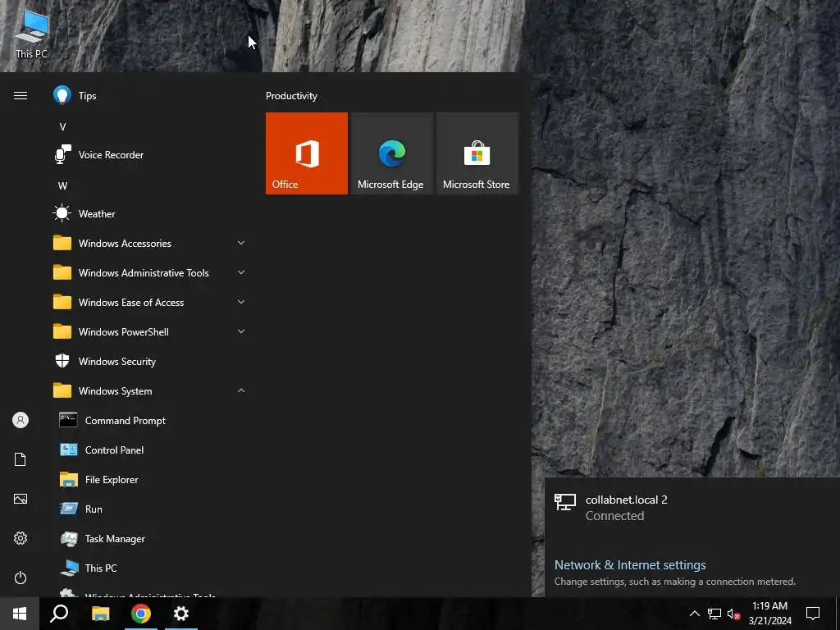Image resolution: width=840 pixels, height=630 pixels.
Task: Collapse the Windows System folder
Action: pyautogui.click(x=150, y=391)
